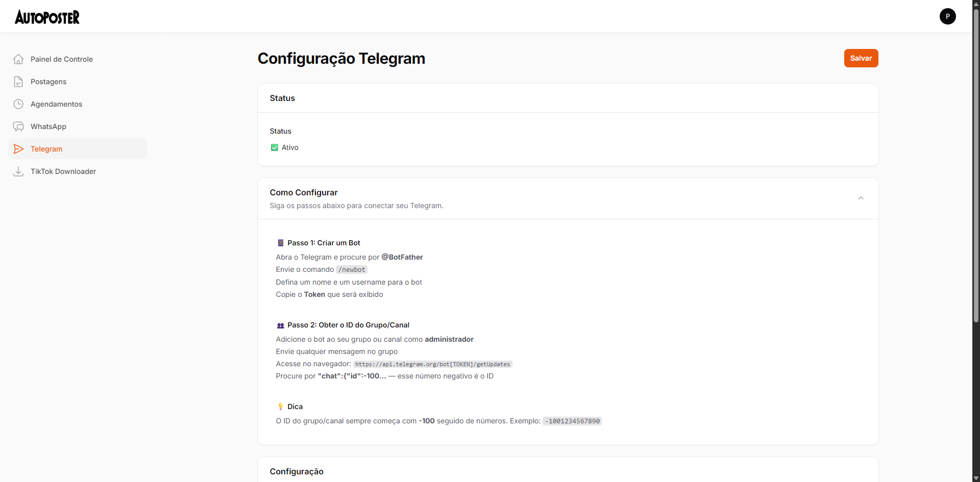Click the Agendamentos clock icon
980x482 pixels.
[x=18, y=104]
